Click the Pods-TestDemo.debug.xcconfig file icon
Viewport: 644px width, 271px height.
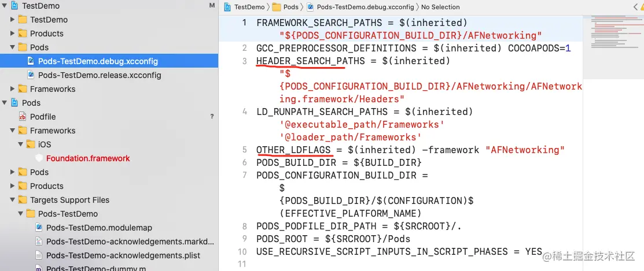click(31, 61)
